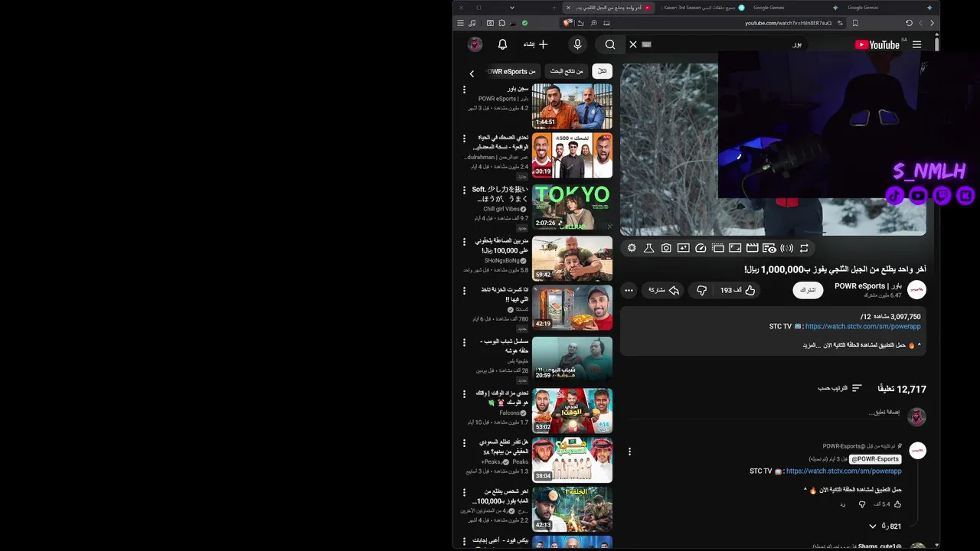This screenshot has height=551, width=980.
Task: Open the Falcons 53:02 challenge thumbnail
Action: tap(572, 411)
